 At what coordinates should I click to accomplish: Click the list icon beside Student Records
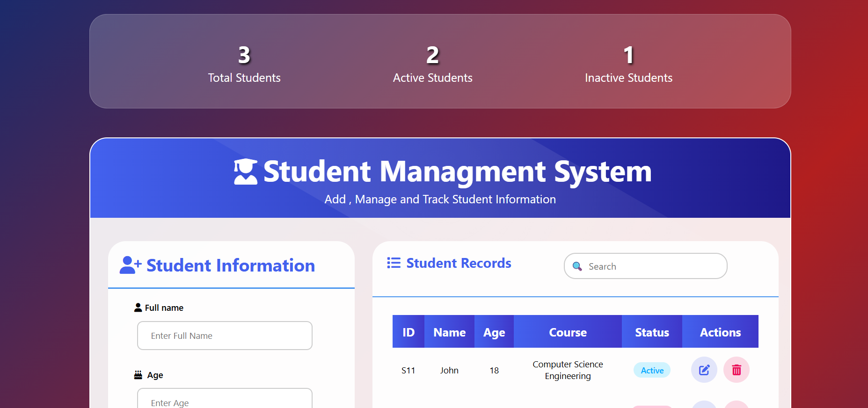[x=394, y=263]
